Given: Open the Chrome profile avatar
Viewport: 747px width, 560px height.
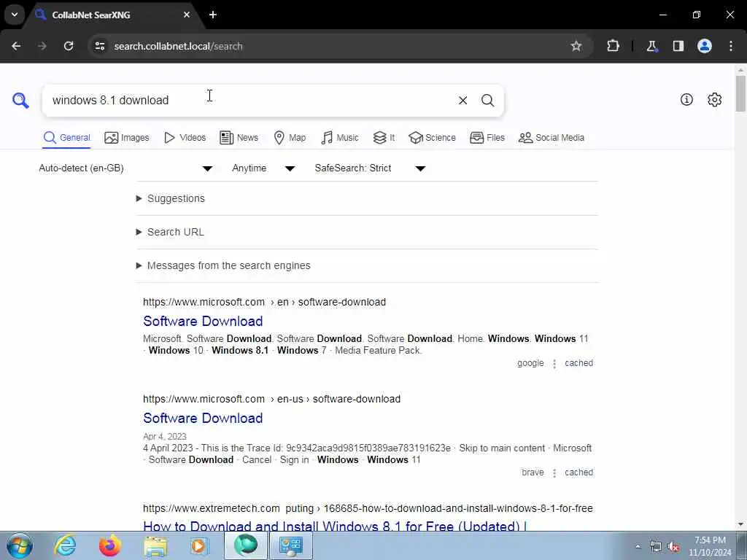Looking at the screenshot, I should (705, 46).
